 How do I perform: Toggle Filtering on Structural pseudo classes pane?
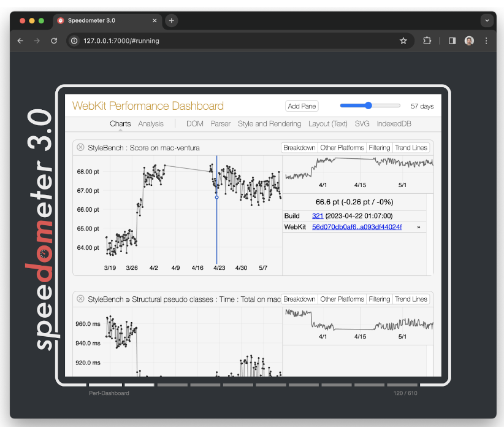click(x=380, y=299)
